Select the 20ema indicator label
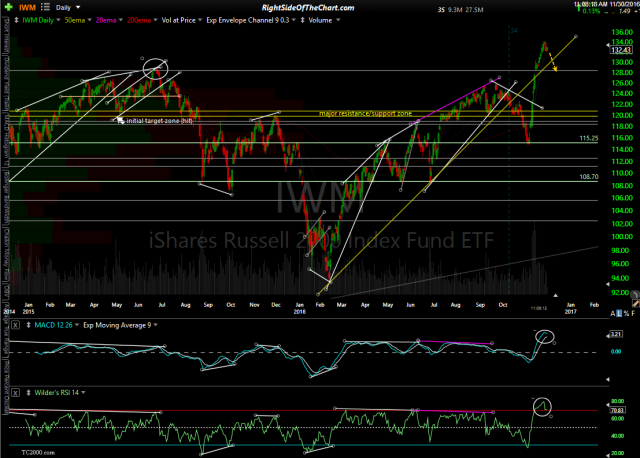 (x=106, y=20)
